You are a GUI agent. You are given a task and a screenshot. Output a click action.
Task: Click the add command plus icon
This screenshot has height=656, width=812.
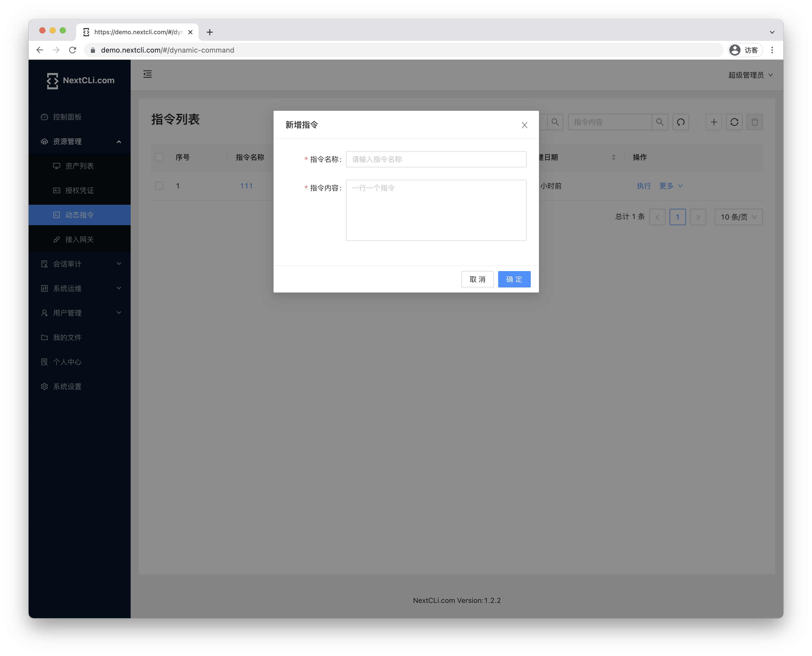tap(713, 122)
